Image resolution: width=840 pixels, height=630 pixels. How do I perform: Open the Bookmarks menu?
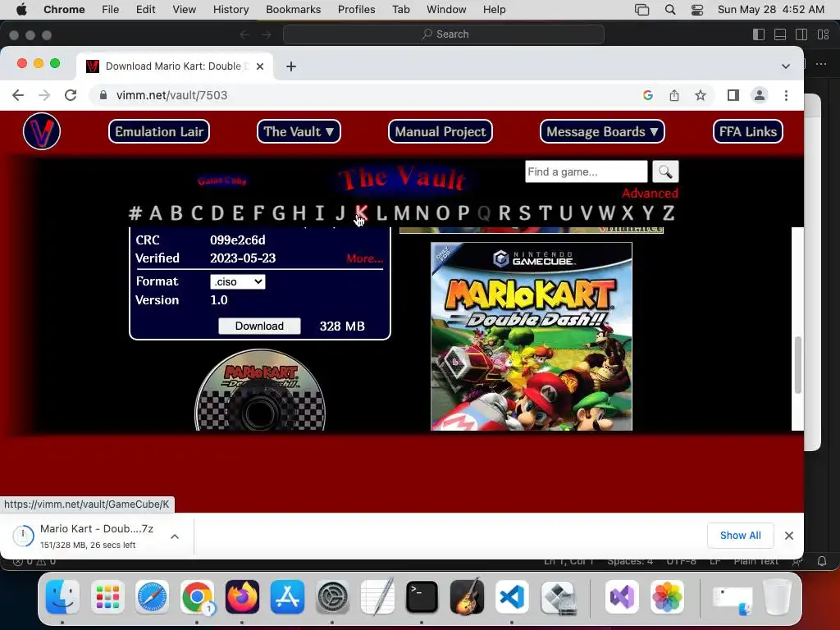tap(293, 10)
